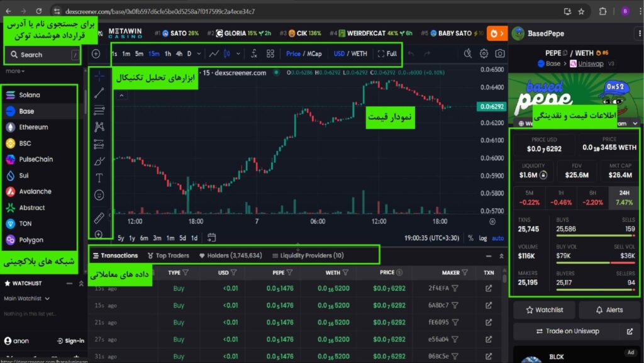Filter by TYPE column header
Image resolution: width=644 pixels, height=363 pixels.
pyautogui.click(x=178, y=272)
